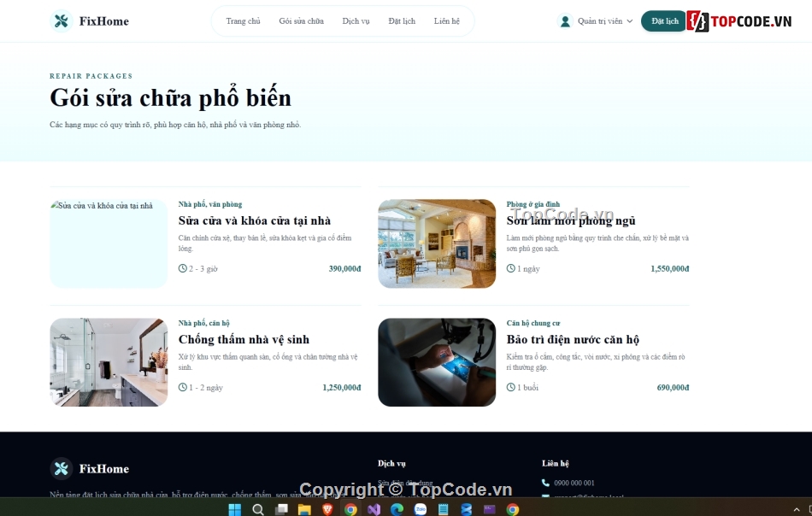Viewport: 812px width, 516px height.
Task: Go to the Gói sửa chữa menu item
Action: (302, 21)
